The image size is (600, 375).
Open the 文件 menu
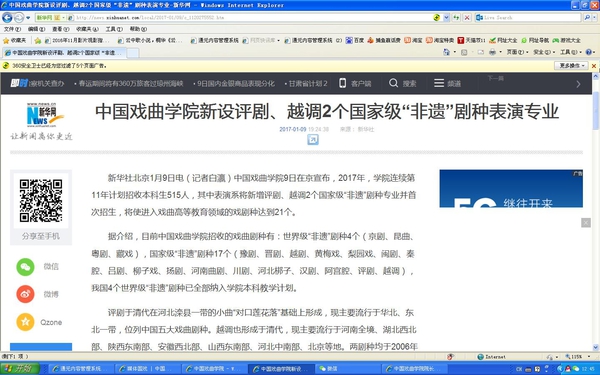[12, 29]
